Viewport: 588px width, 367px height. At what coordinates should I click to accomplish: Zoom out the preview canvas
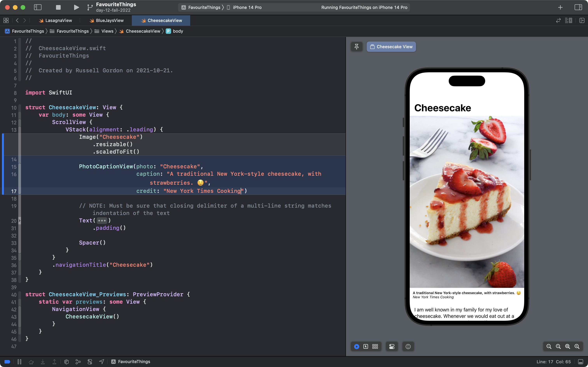coord(549,347)
